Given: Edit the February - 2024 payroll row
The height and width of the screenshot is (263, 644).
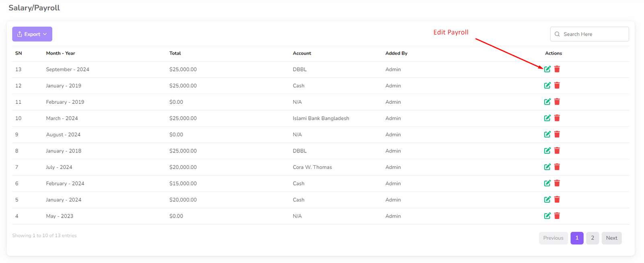Looking at the screenshot, I should pos(547,183).
